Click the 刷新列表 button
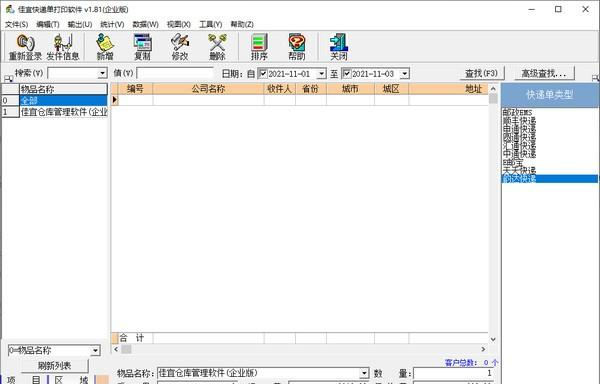This screenshot has height=384, width=600. (54, 366)
